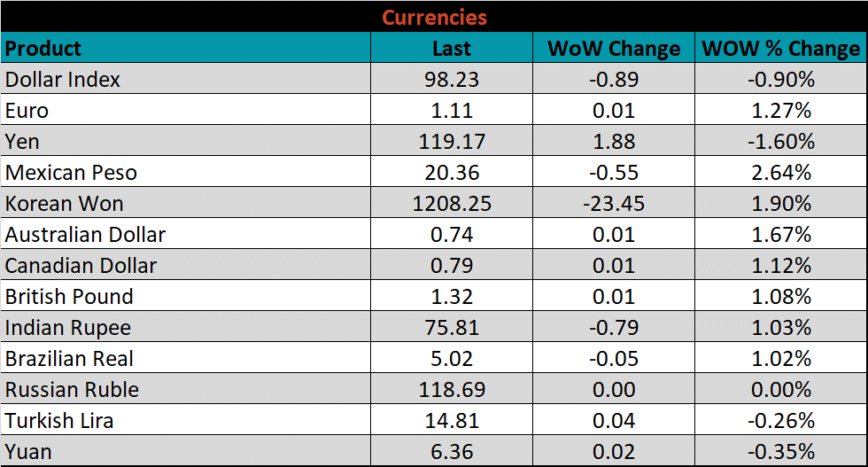Select the Last column header
Screen dimensions: 868x467
coord(452,48)
